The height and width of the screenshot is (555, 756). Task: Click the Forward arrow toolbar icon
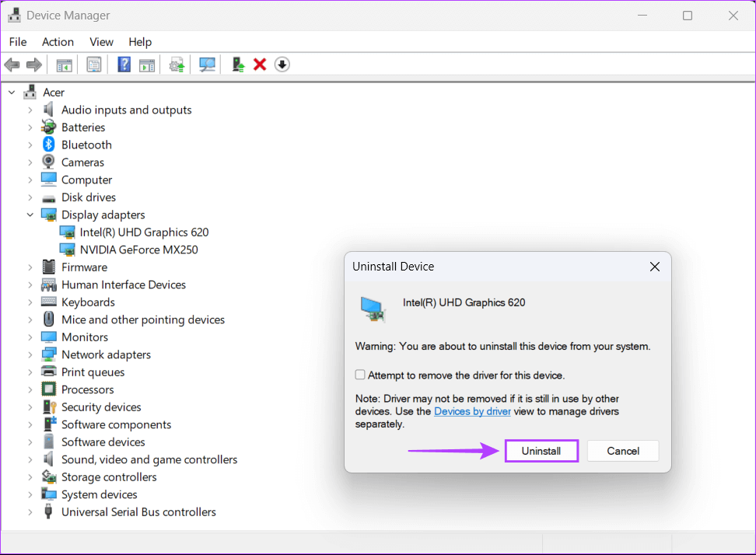(x=33, y=65)
